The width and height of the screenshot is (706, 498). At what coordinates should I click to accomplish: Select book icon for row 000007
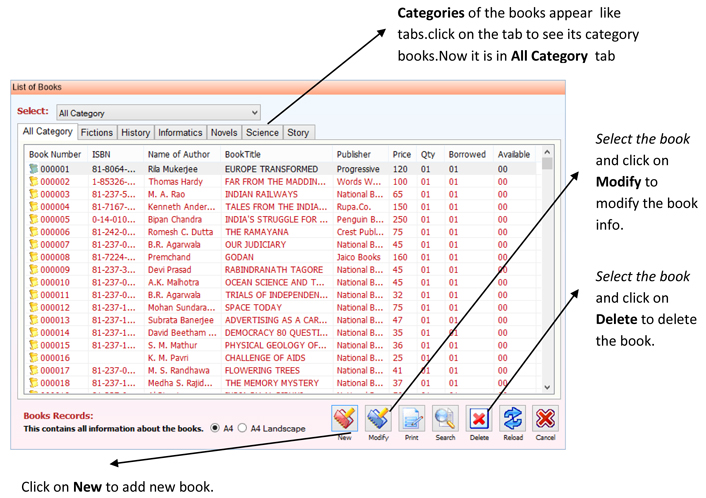pyautogui.click(x=33, y=244)
